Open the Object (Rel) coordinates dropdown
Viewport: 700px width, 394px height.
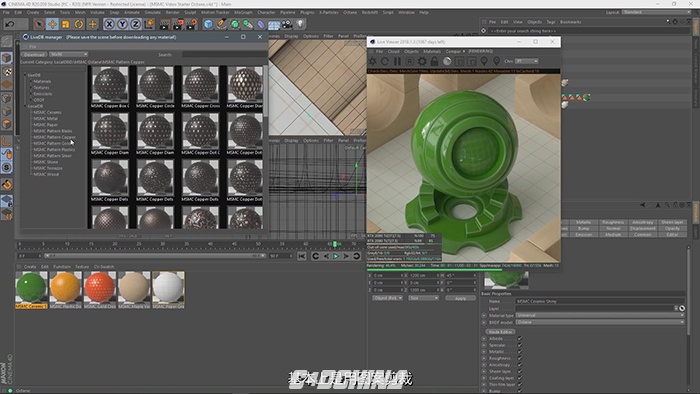tap(388, 298)
